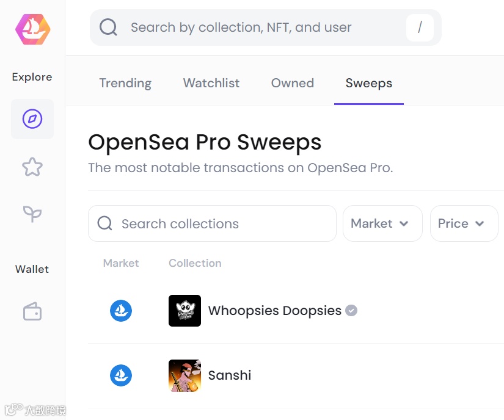Open the Sanshi collection name

click(230, 375)
